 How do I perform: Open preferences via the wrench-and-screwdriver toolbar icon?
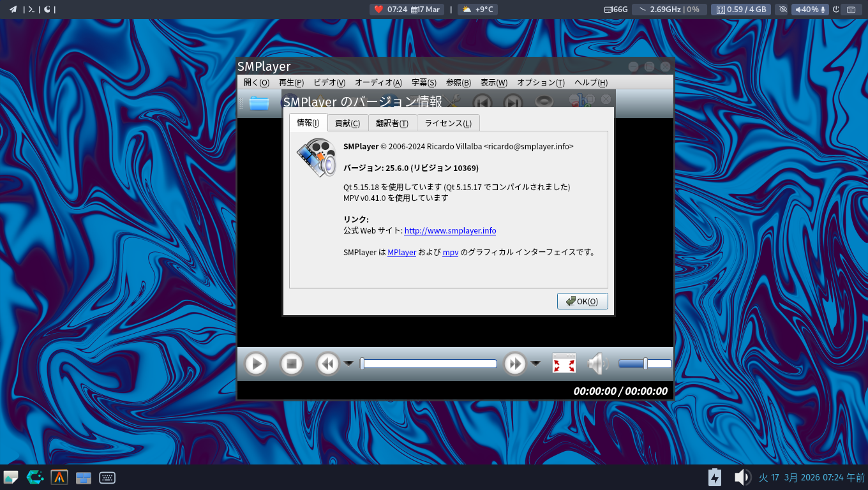coord(453,101)
